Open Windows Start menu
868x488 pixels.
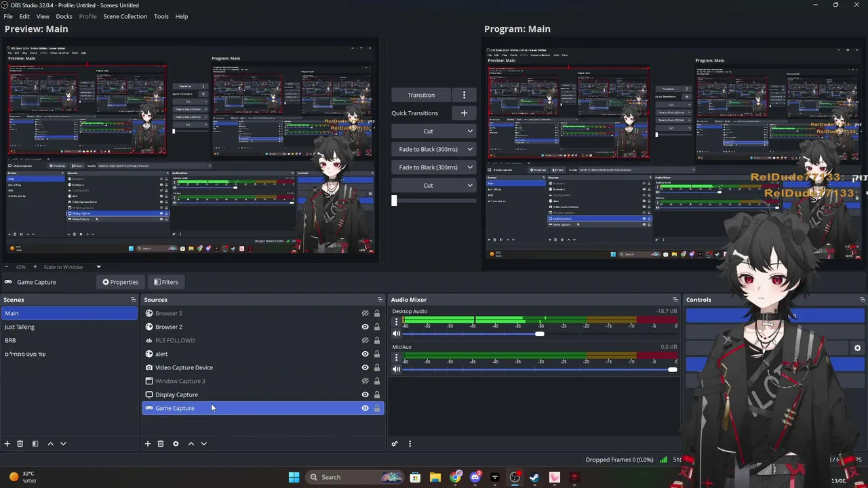click(294, 477)
